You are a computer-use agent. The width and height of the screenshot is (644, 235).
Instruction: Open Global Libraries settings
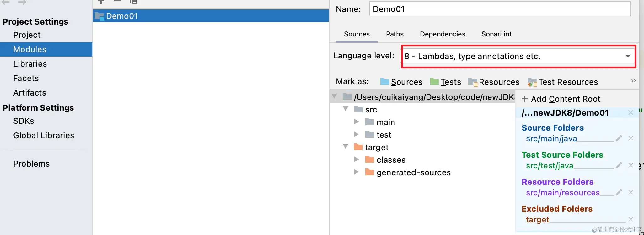[44, 135]
